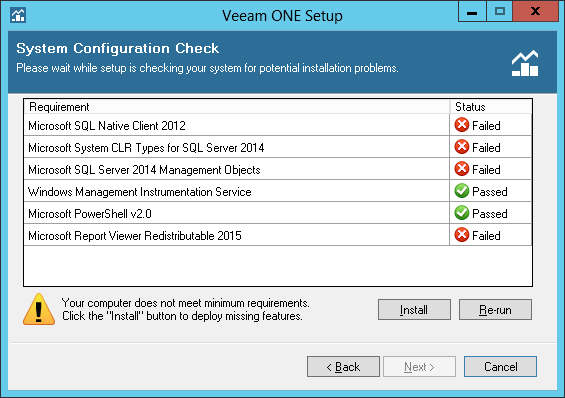Select Microsoft Report Viewer Redistributable 2015 row
The height and width of the screenshot is (398, 565).
point(278,235)
